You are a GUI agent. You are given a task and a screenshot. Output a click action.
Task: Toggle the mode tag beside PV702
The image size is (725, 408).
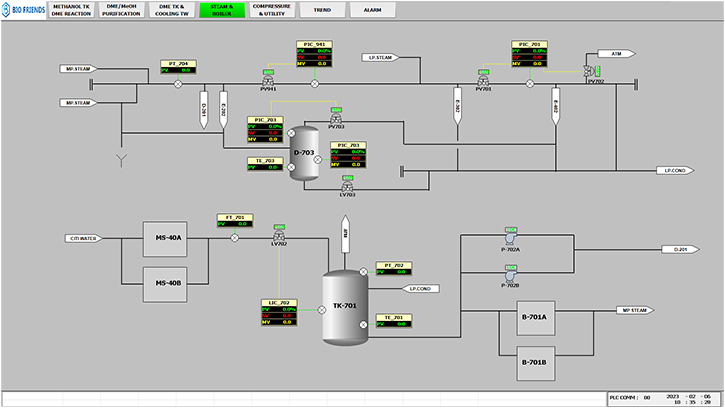pos(597,71)
